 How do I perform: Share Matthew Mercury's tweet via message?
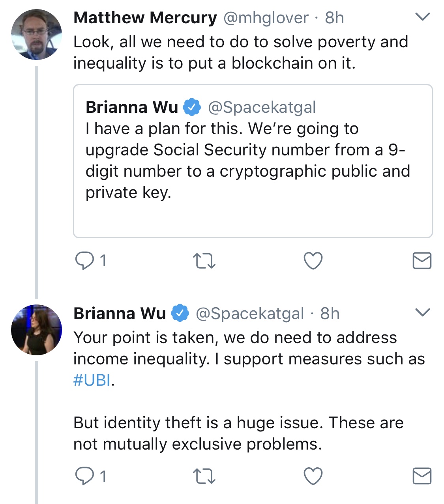pos(422,261)
